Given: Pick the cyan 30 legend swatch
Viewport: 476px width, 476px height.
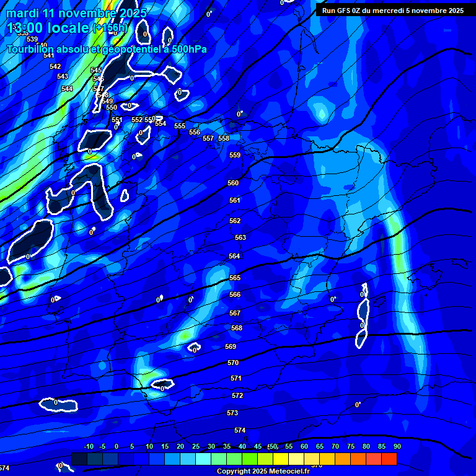Looking at the screenshot, I should [x=203, y=459].
